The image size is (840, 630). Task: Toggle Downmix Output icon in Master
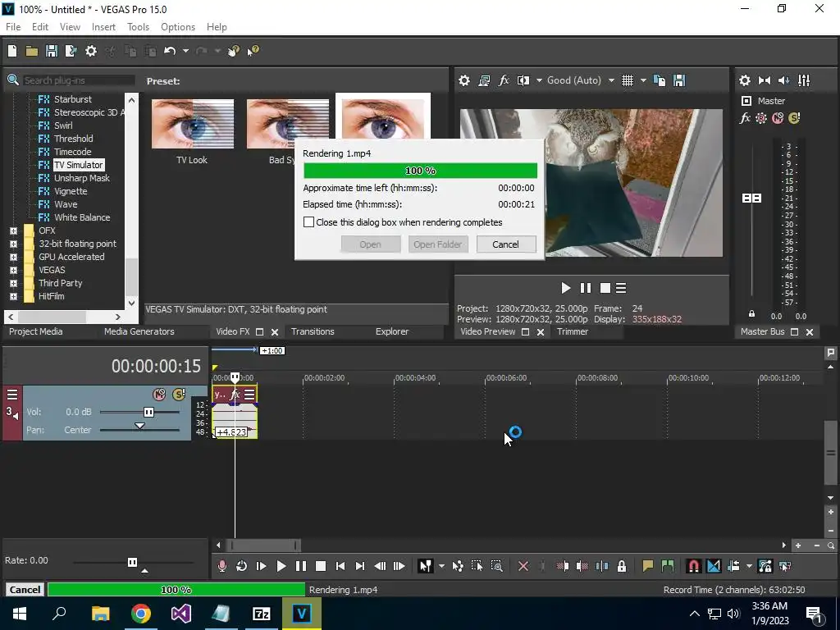coord(765,80)
